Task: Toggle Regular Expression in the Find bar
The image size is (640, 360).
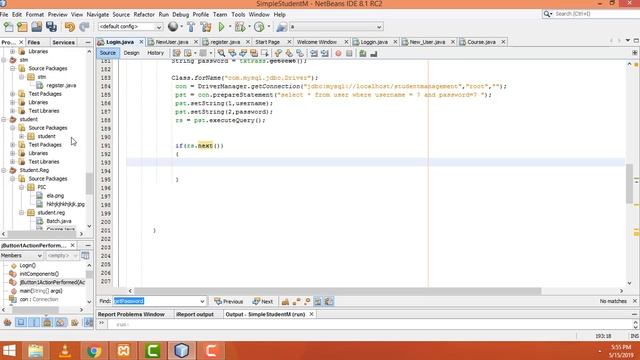Action: [x=307, y=301]
